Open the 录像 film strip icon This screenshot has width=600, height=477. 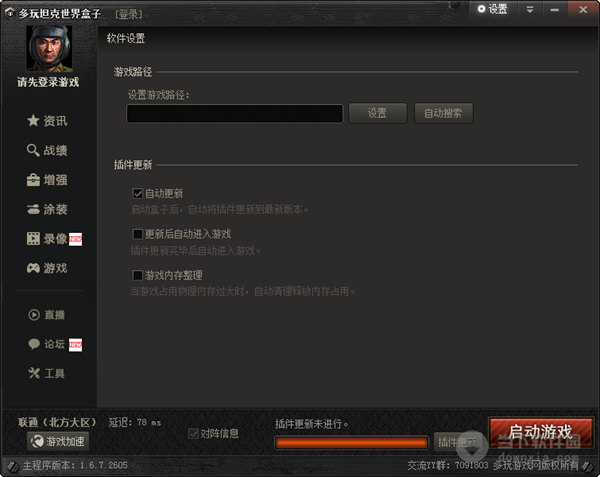point(33,239)
